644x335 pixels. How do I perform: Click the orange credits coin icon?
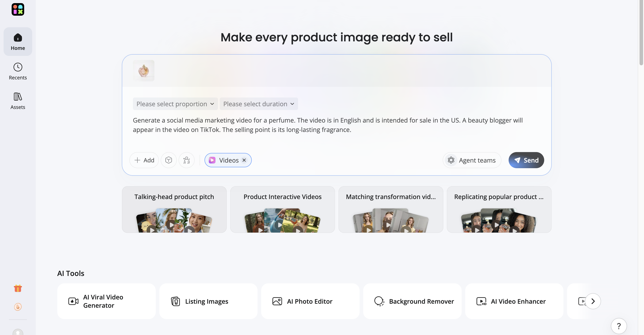click(18, 307)
